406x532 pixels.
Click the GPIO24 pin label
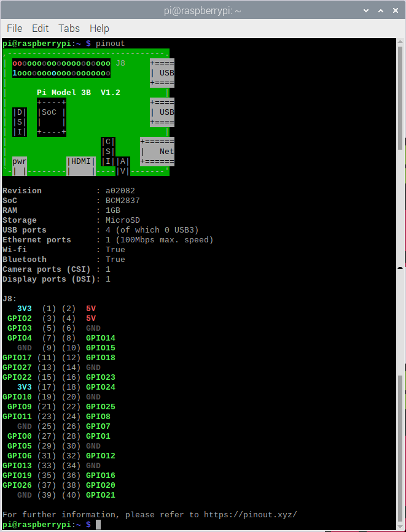[x=101, y=387]
